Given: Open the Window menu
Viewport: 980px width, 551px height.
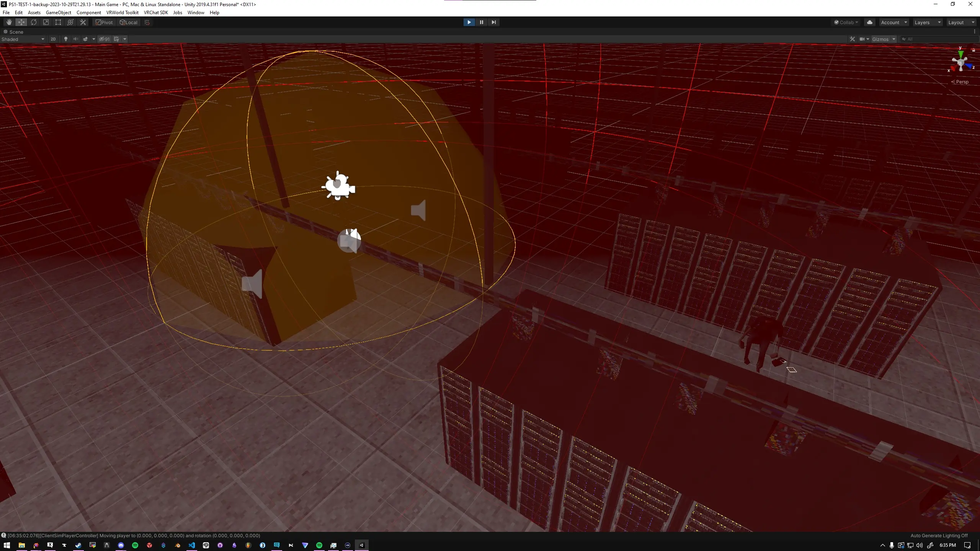Looking at the screenshot, I should tap(196, 12).
